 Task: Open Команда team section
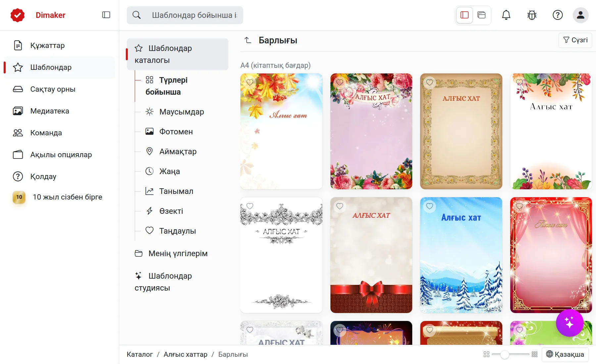tap(59, 133)
